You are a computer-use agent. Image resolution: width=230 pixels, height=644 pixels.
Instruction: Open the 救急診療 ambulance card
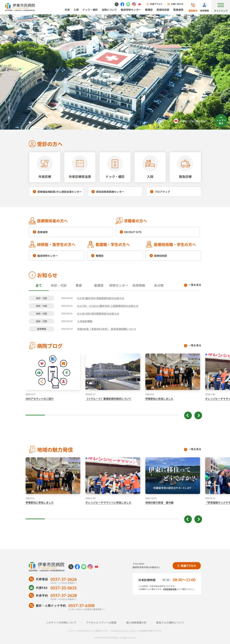tap(185, 167)
